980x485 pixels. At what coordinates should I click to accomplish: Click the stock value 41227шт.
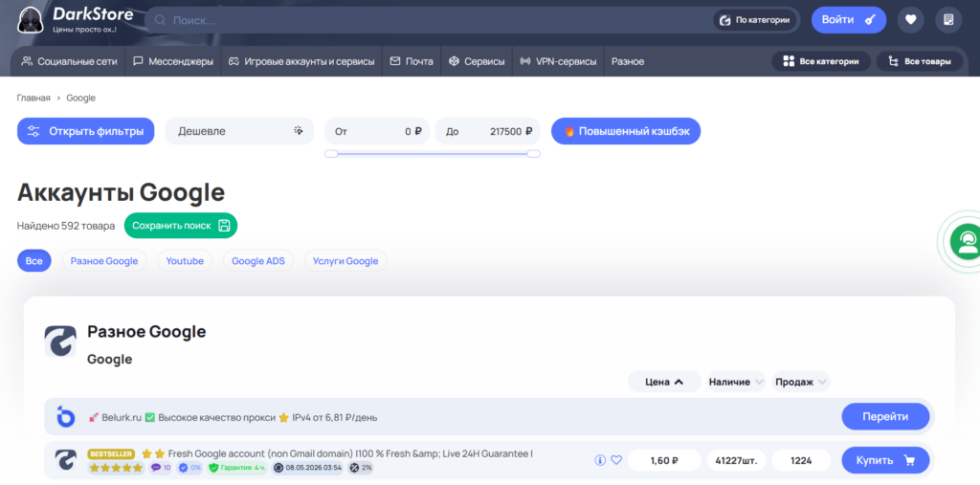click(736, 461)
